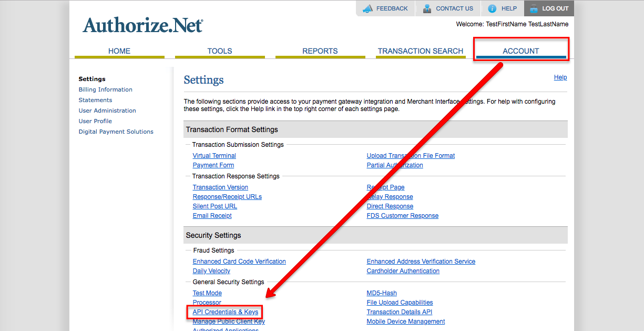This screenshot has height=331, width=644.
Task: Open the FDS Customer Response link
Action: coord(403,216)
